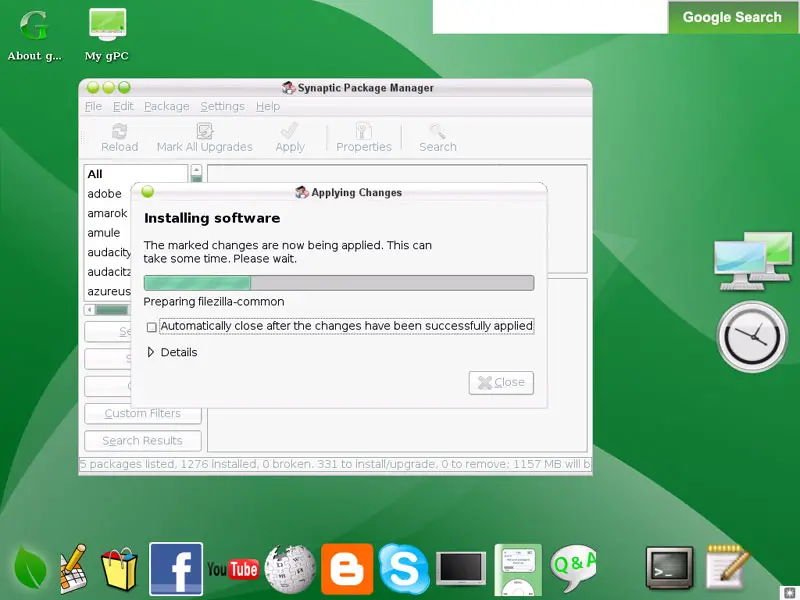Click the green leaf icon in the dock
Viewport: 800px width, 600px height.
tap(30, 568)
